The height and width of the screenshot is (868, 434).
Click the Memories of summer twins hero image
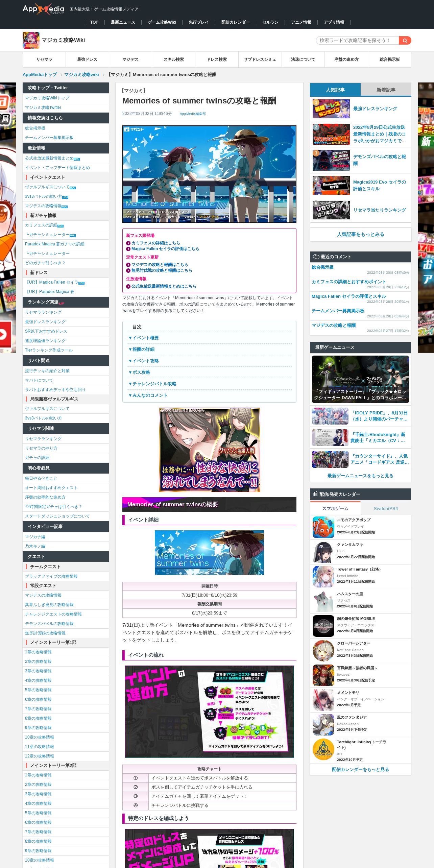coord(209,174)
